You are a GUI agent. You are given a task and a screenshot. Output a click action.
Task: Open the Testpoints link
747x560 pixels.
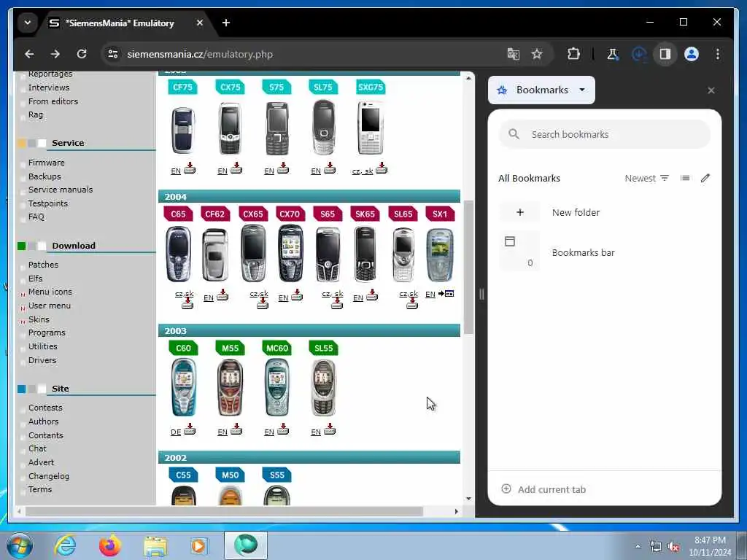[x=47, y=203]
